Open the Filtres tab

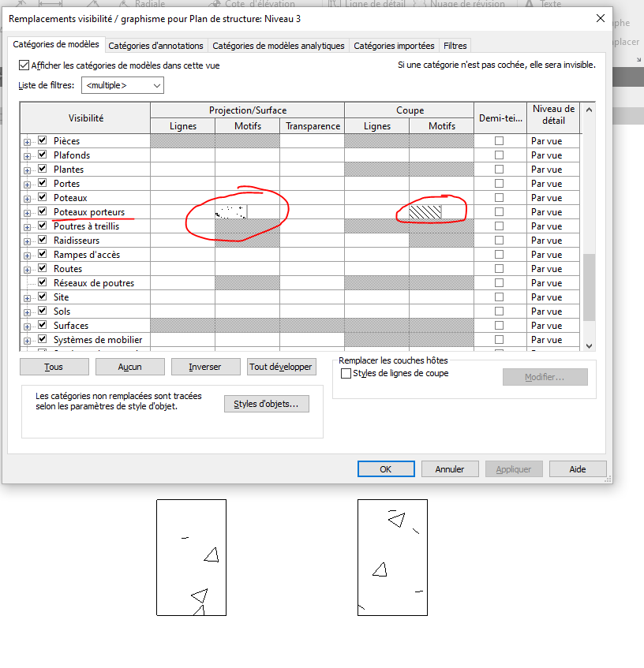pyautogui.click(x=455, y=46)
